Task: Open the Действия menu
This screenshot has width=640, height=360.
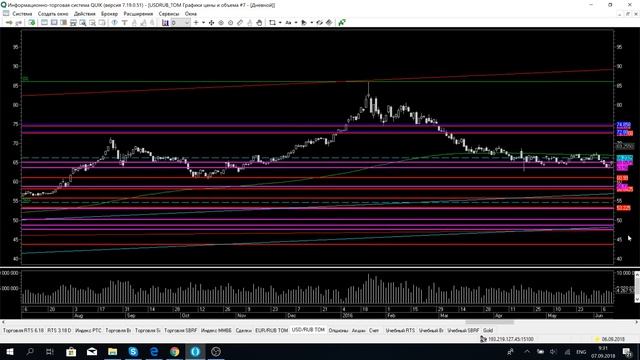Action: coord(84,13)
